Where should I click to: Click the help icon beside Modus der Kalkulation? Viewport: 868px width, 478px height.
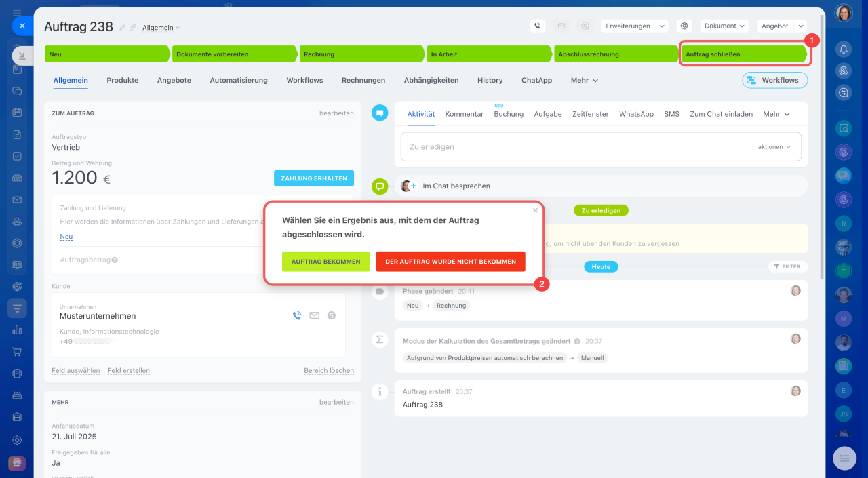577,342
